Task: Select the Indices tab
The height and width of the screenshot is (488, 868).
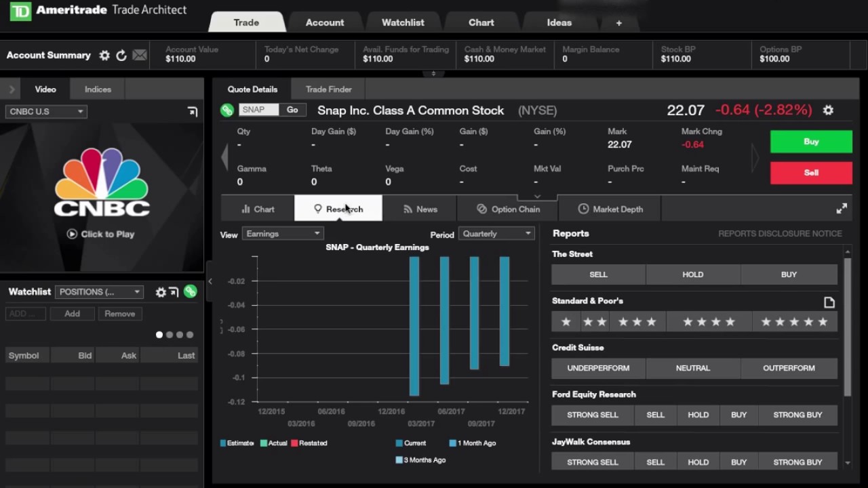Action: tap(98, 89)
